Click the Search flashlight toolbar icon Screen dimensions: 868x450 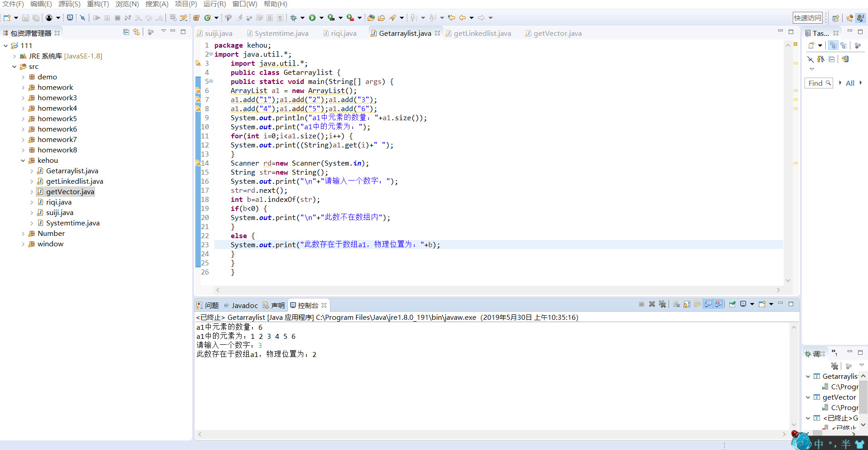pos(393,18)
